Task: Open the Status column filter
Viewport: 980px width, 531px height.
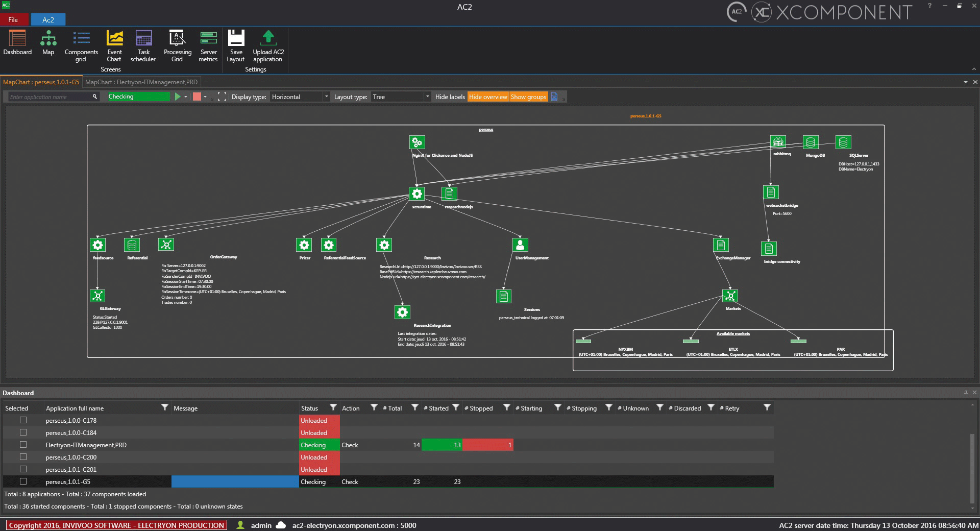Action: tap(333, 407)
